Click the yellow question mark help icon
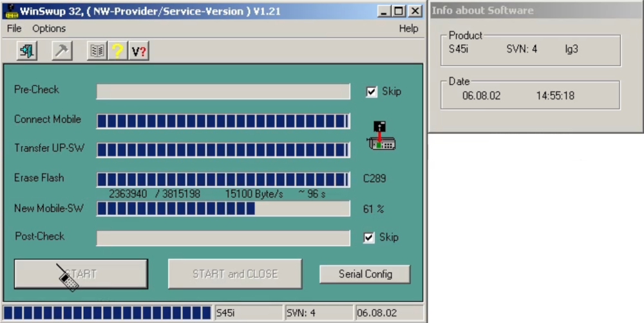Viewport: 644px width, 323px height. (x=117, y=51)
